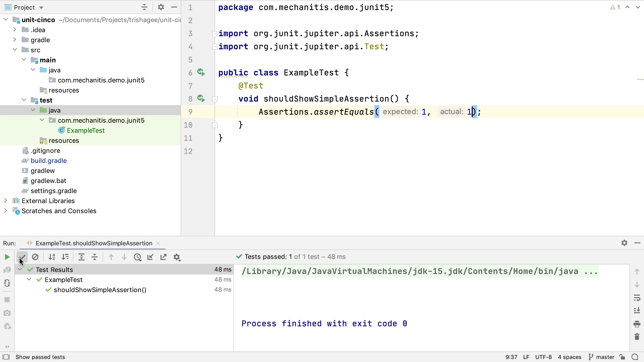Collapse unit-cinco project root
644x362 pixels.
(6, 19)
